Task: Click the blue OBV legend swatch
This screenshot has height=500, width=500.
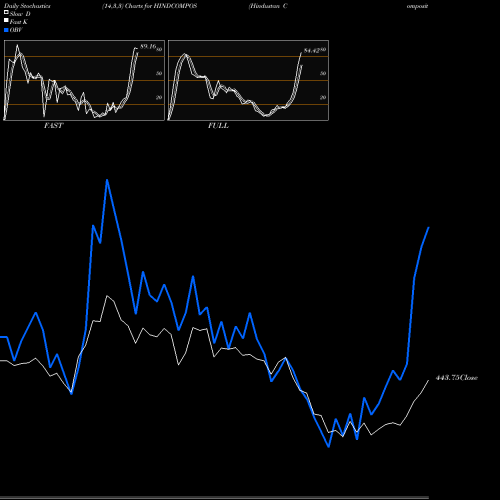Action: click(x=6, y=30)
